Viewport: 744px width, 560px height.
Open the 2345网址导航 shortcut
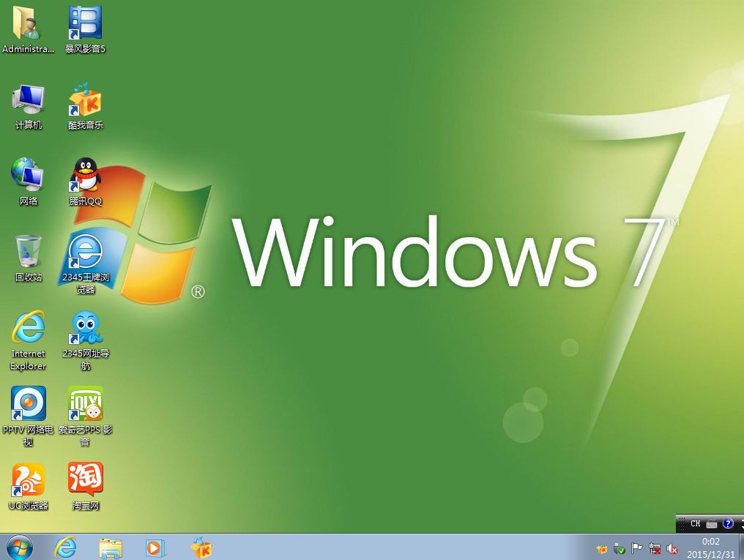click(x=86, y=329)
